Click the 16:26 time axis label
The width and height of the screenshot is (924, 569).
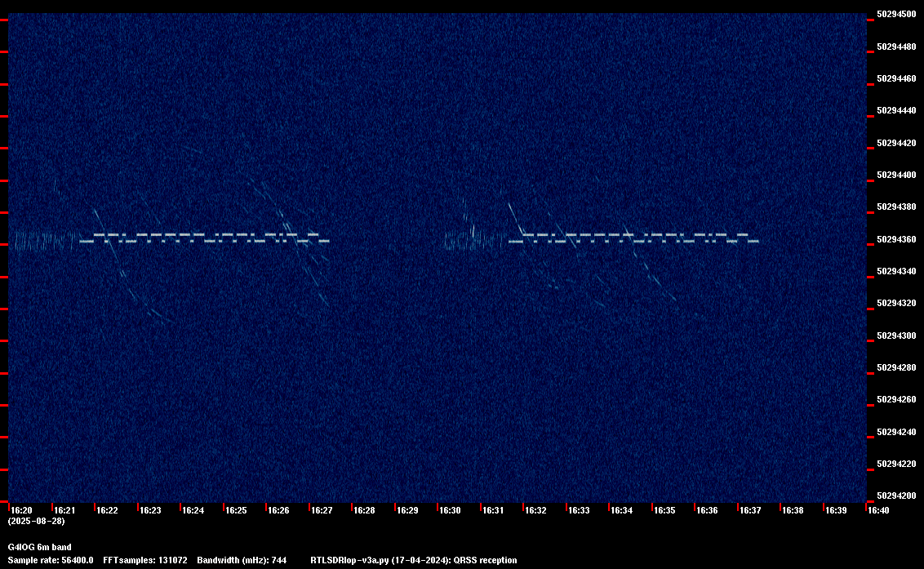coord(278,510)
